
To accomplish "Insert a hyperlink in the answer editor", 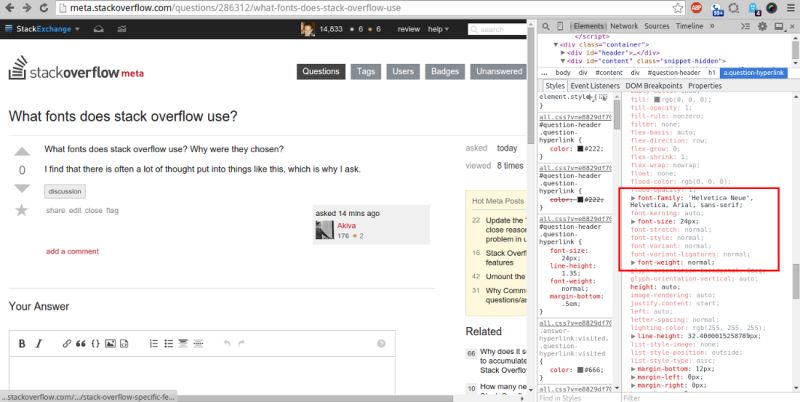I will coord(67,343).
